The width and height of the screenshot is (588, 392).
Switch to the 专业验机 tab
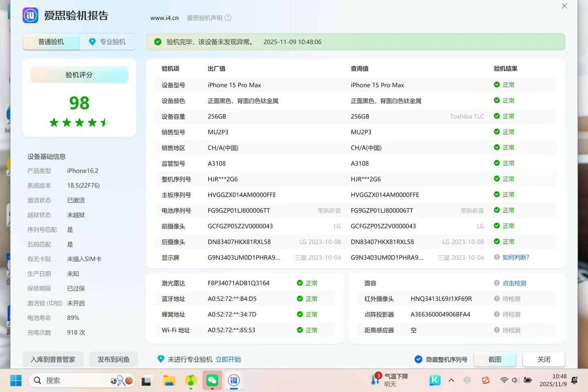coord(107,42)
